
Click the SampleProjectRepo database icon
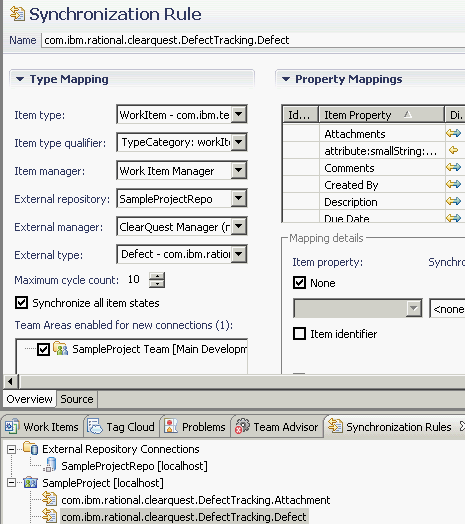(50, 465)
